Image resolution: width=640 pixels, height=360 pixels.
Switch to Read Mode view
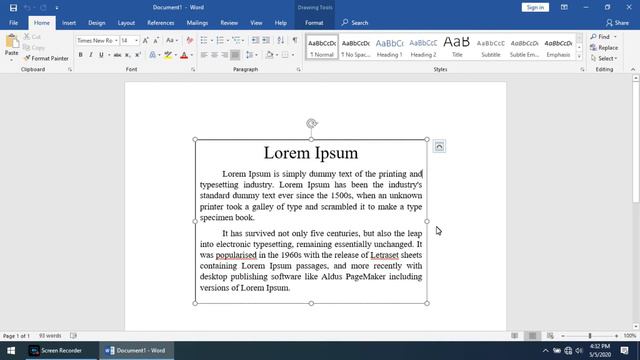(x=515, y=336)
